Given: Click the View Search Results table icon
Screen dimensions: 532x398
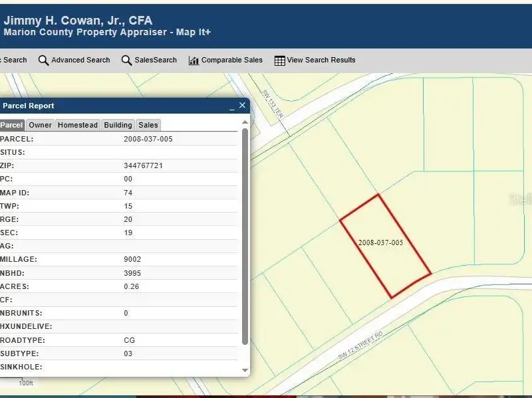Looking at the screenshot, I should (x=280, y=60).
